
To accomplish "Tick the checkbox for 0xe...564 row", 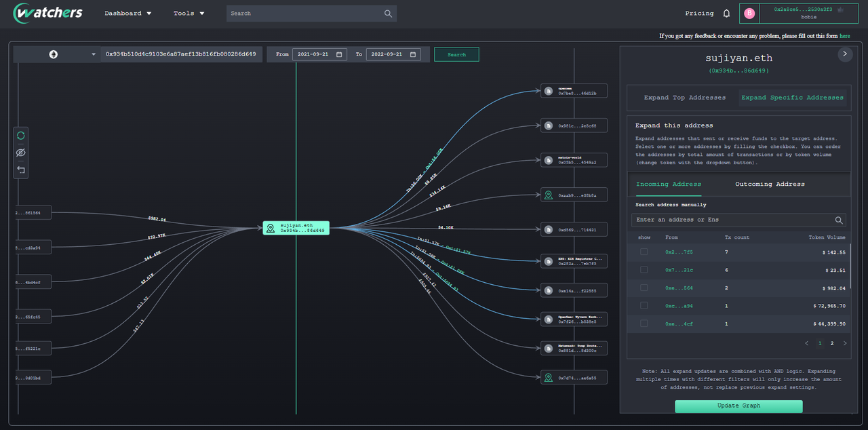I will point(644,288).
